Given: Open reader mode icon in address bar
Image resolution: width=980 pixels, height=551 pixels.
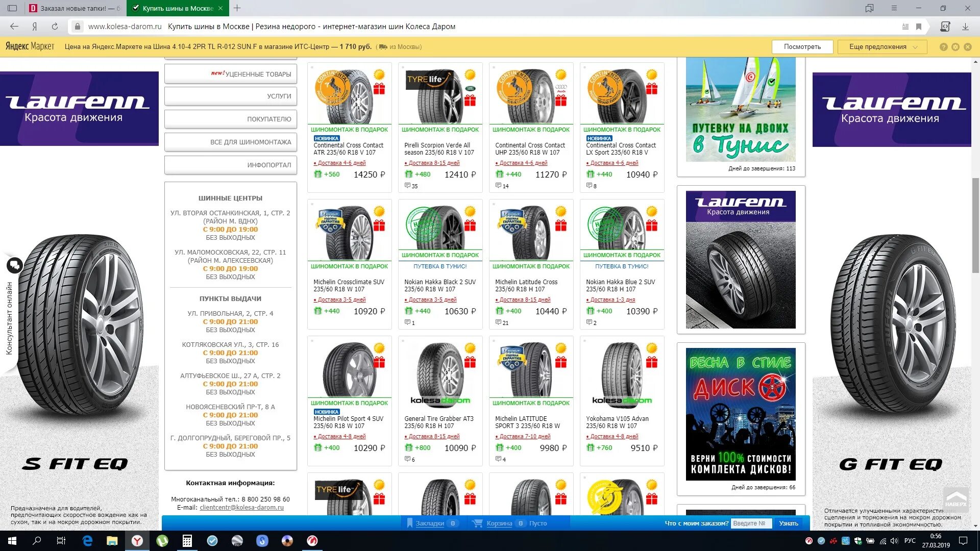Looking at the screenshot, I should (x=905, y=27).
